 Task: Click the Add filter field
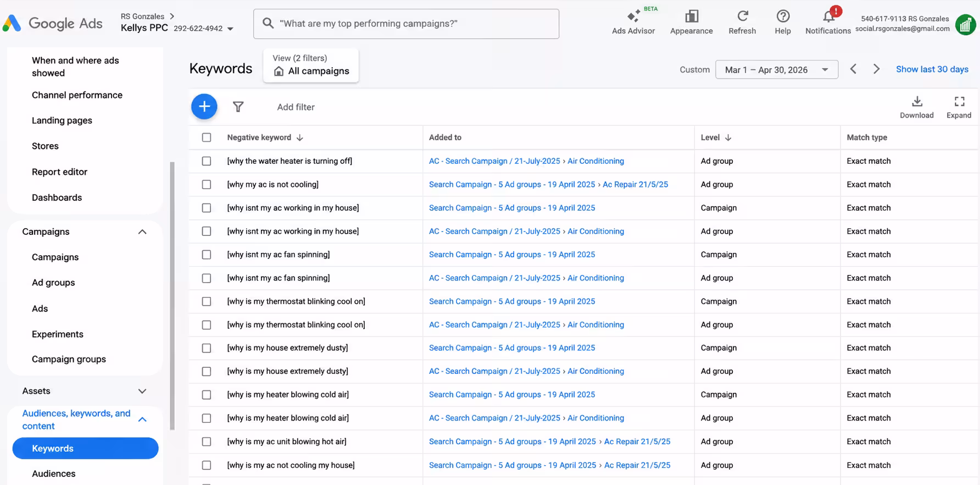pos(296,107)
